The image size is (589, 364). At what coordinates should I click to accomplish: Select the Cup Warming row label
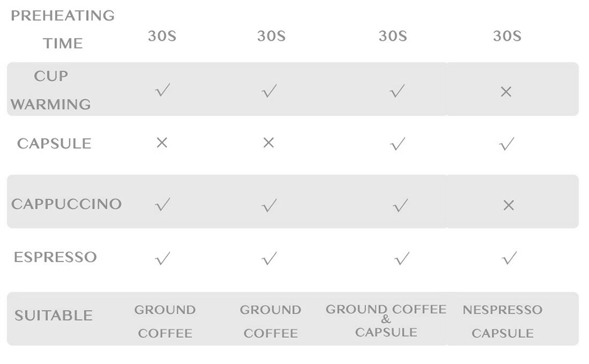tap(51, 90)
